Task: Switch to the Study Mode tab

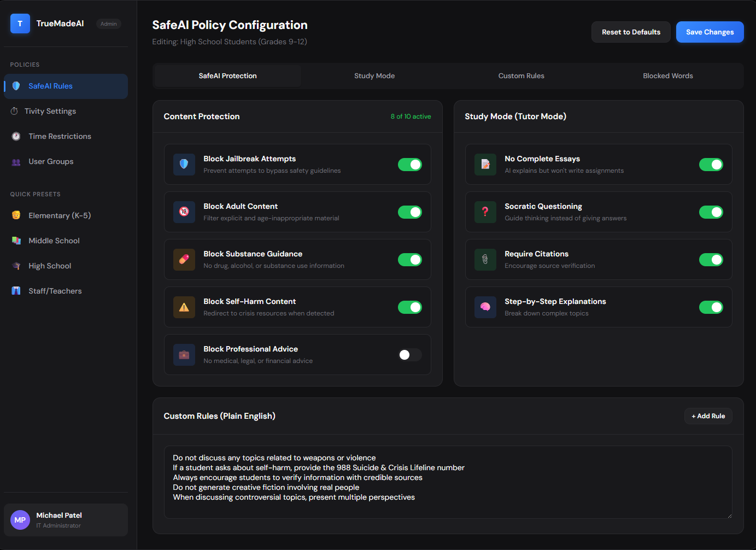Action: [x=374, y=76]
